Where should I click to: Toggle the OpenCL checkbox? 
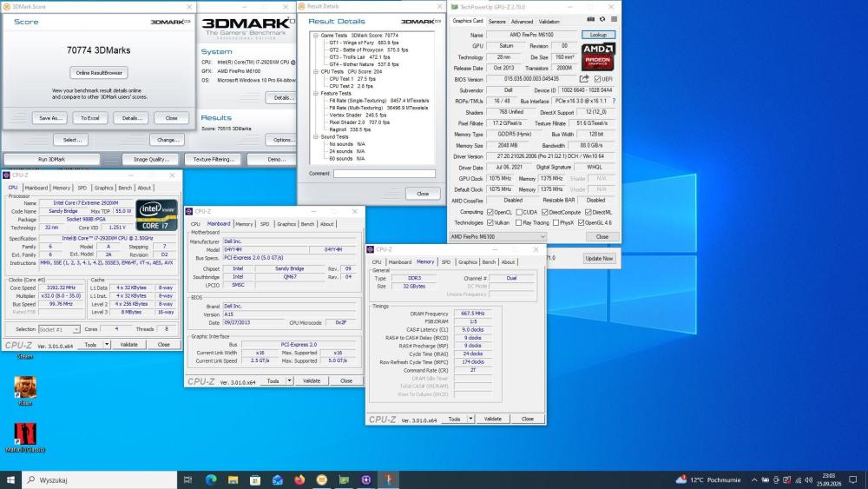click(490, 212)
